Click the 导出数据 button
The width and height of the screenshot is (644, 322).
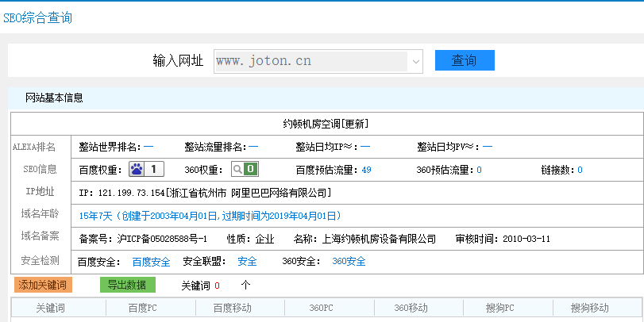tap(128, 285)
